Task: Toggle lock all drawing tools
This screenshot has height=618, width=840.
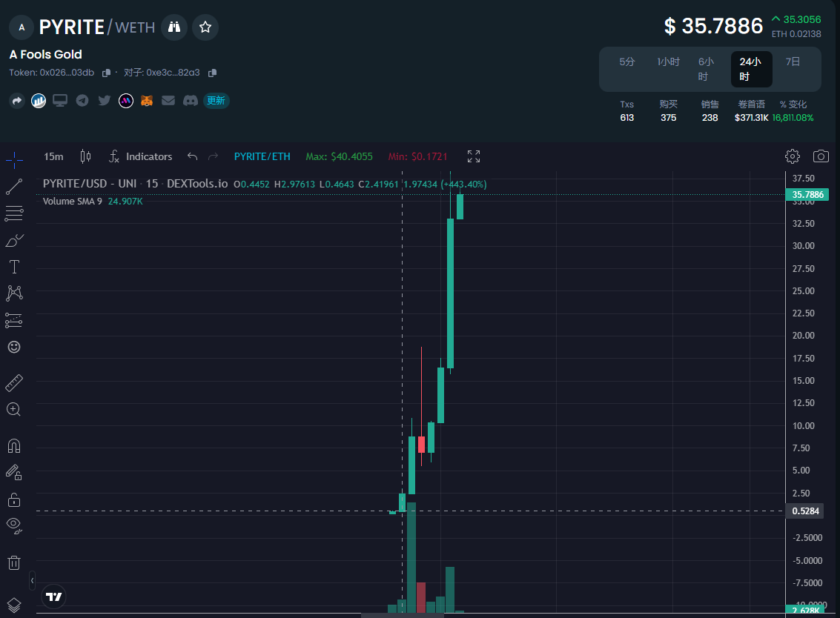Action: [14, 499]
